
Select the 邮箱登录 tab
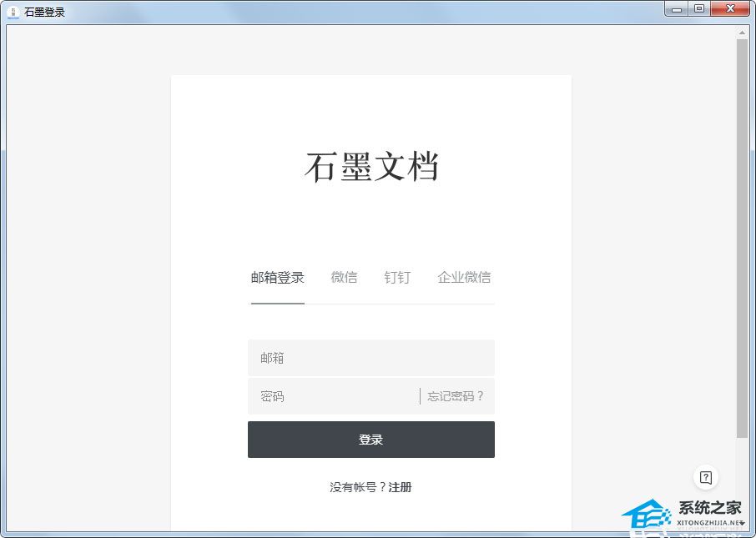click(278, 278)
